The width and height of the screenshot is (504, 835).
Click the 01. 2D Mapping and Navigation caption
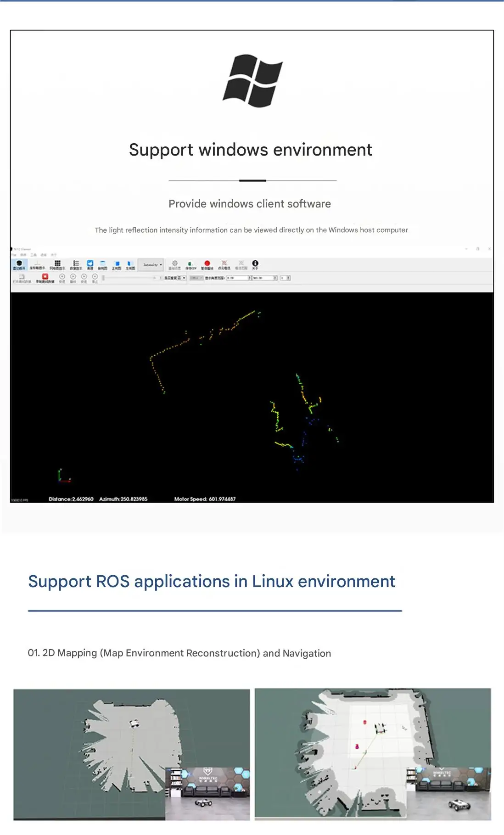179,653
